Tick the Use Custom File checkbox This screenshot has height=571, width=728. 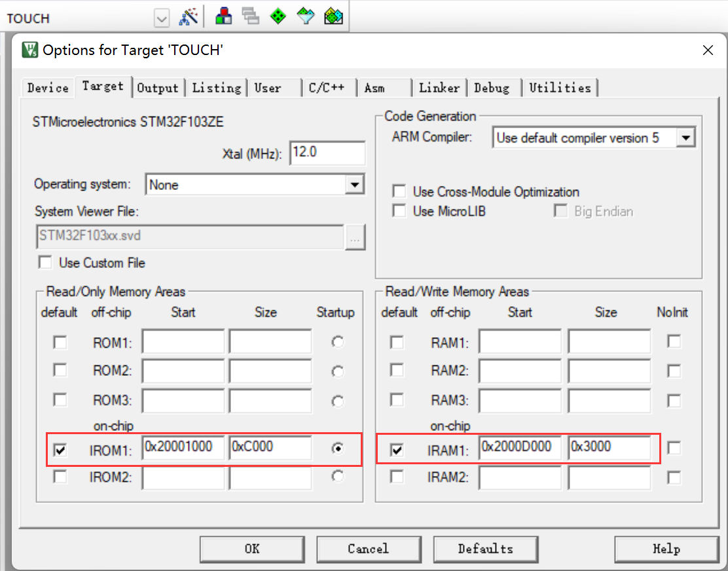click(x=45, y=263)
